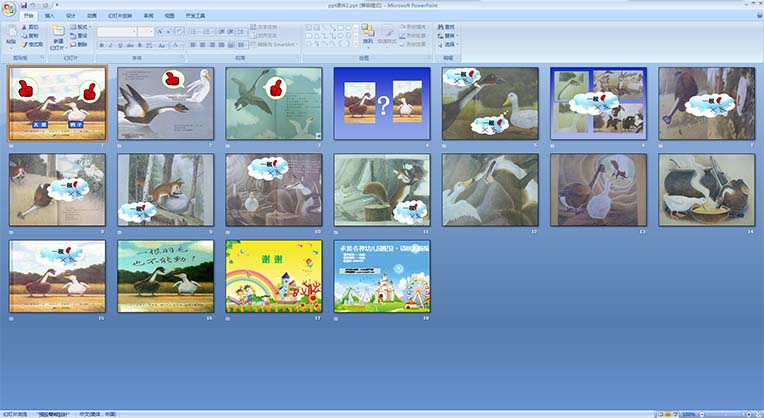Switch to the 开发工具 (Developer) tab
This screenshot has width=764, height=418.
pos(195,16)
